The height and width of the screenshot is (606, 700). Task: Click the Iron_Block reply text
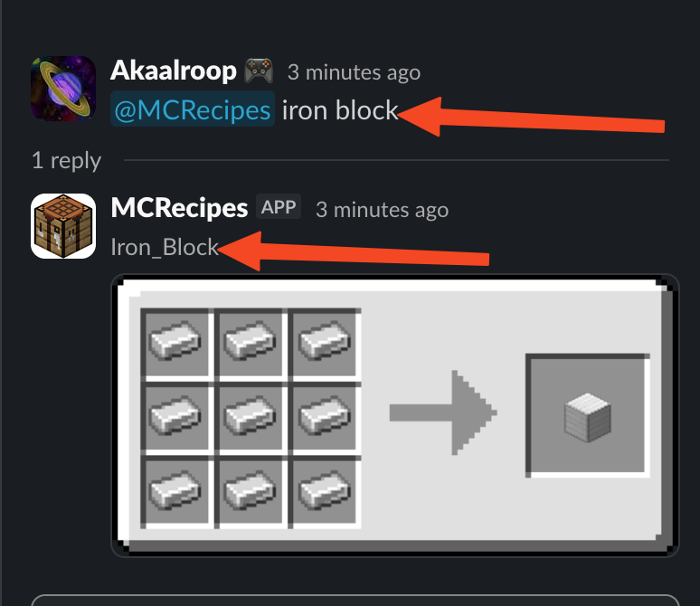(x=165, y=247)
